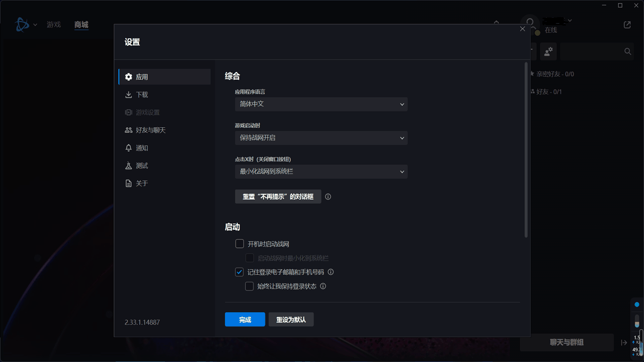Image resolution: width=644 pixels, height=362 pixels.
Task: Enable 开机时启动战网 checkbox
Action: click(x=239, y=244)
